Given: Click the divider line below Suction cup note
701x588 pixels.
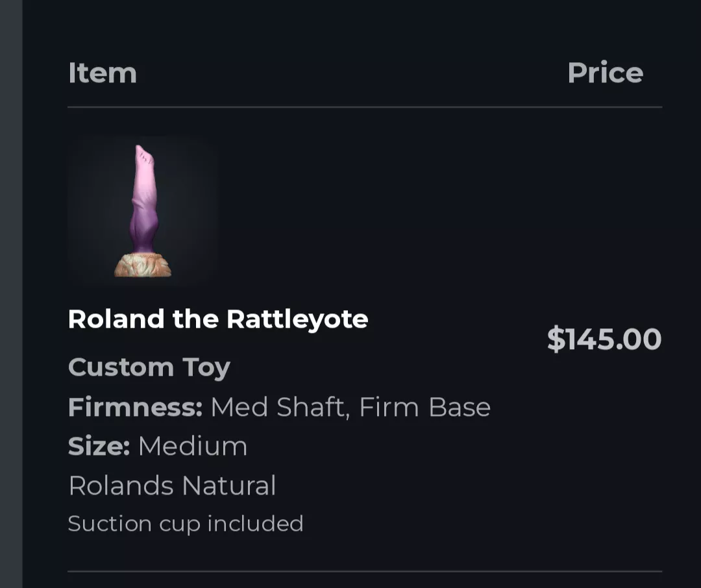Looking at the screenshot, I should click(x=364, y=571).
